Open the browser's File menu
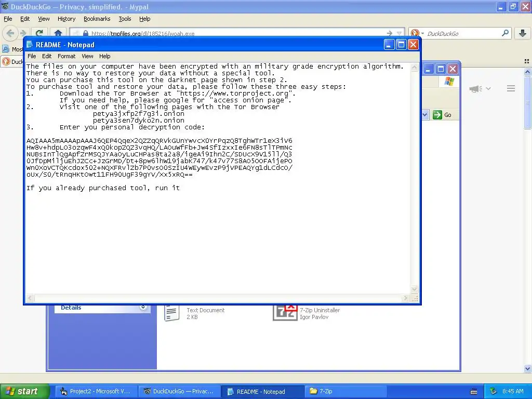This screenshot has height=399, width=532. (8, 19)
